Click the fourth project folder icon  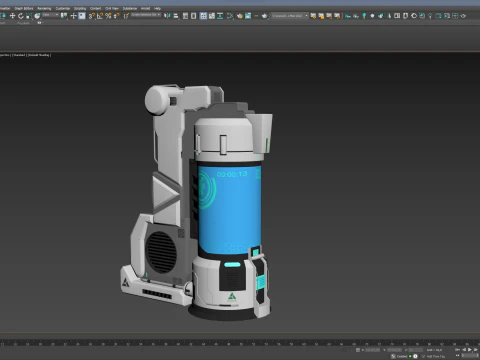(x=337, y=16)
